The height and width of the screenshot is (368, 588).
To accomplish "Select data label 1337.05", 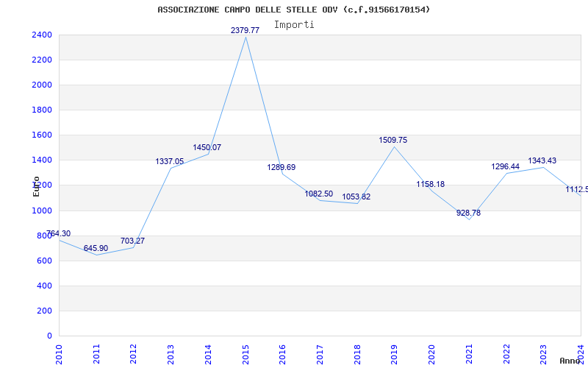I will click(170, 161).
